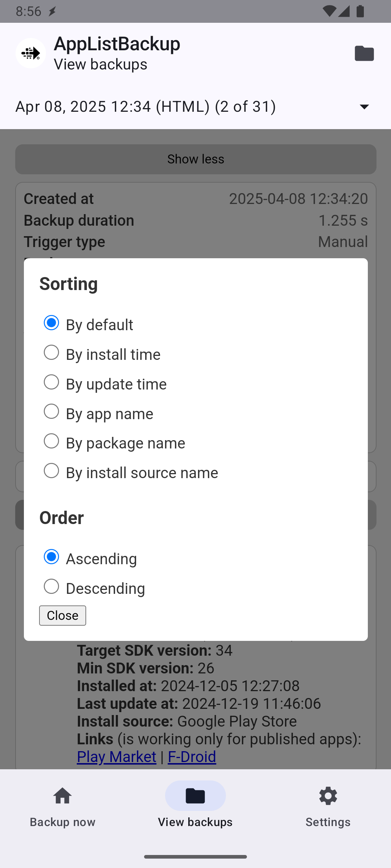391x868 pixels.
Task: Tap the View backups folder icon
Action: (x=195, y=796)
